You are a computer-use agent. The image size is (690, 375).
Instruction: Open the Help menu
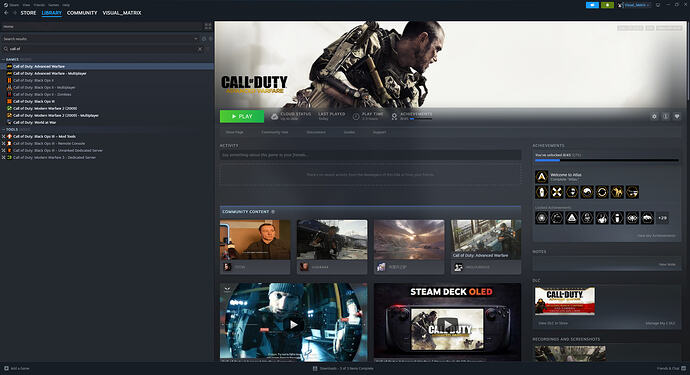pos(66,5)
